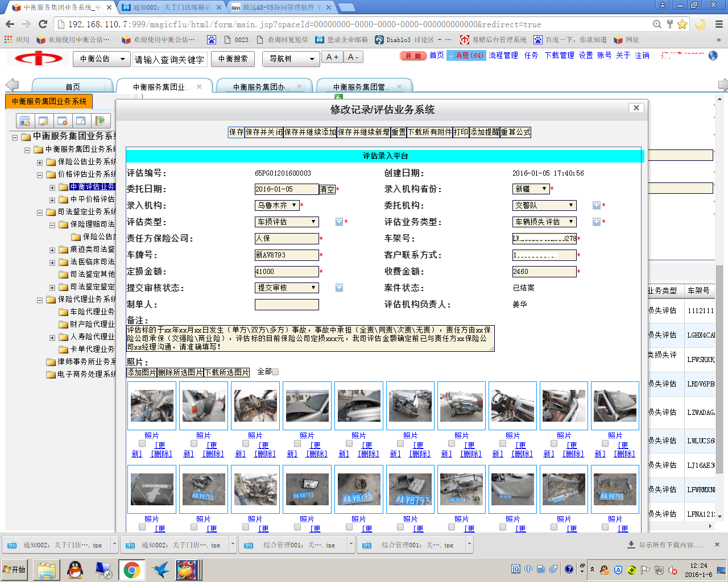Open 消息(64) in top menu

pyautogui.click(x=466, y=55)
